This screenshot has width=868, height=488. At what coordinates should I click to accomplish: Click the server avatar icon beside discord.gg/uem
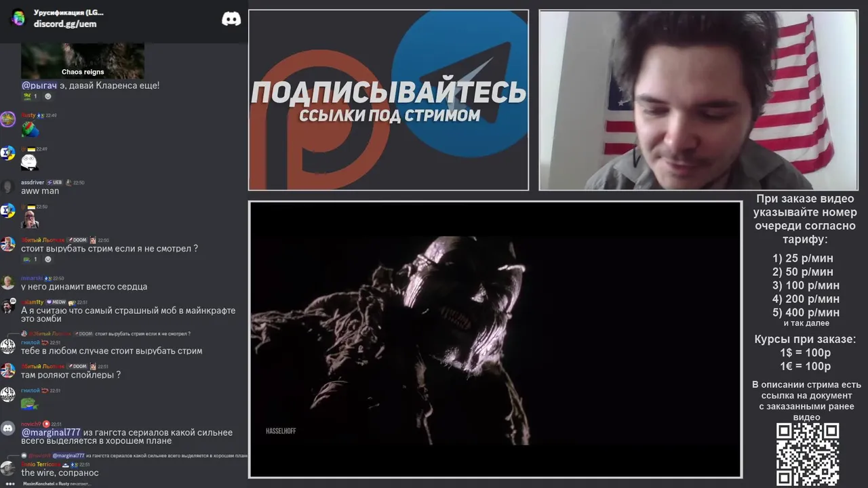(x=18, y=18)
